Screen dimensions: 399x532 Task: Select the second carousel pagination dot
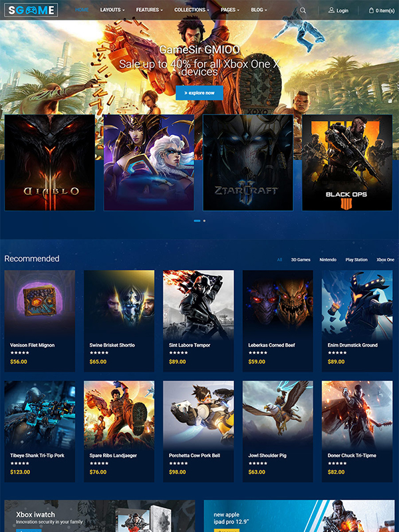(204, 220)
